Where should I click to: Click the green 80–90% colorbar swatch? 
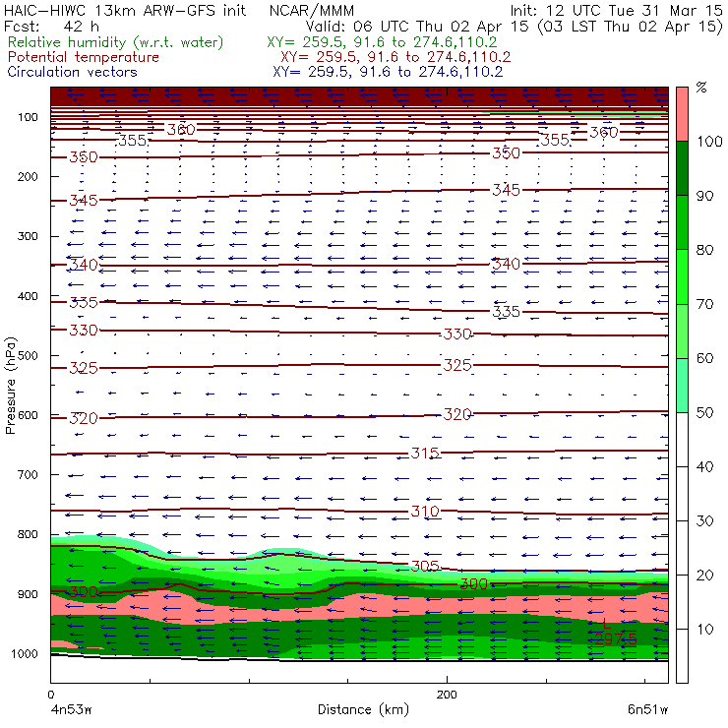[682, 223]
